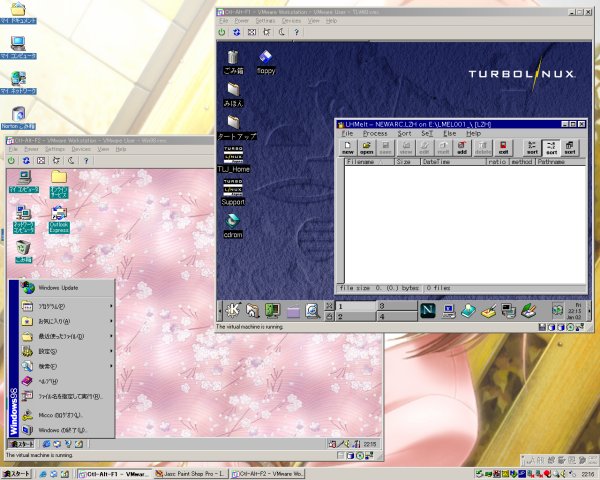Open the File menu in UHMelt
This screenshot has width=600, height=480.
click(347, 133)
